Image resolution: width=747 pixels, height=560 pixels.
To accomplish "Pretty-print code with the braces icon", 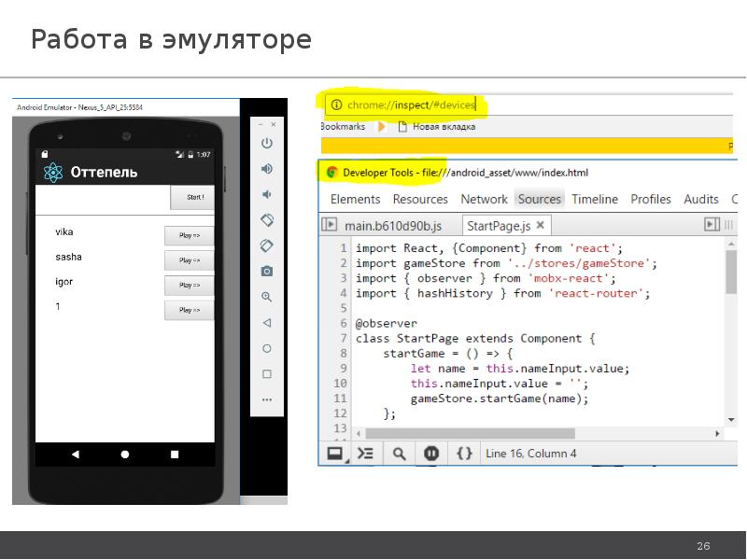I will (x=464, y=453).
